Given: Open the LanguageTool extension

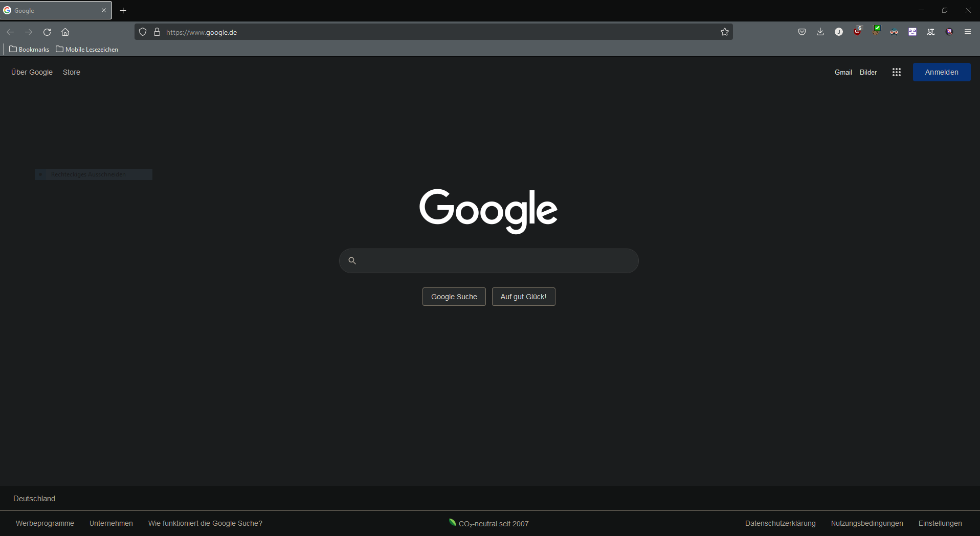Looking at the screenshot, I should [931, 32].
